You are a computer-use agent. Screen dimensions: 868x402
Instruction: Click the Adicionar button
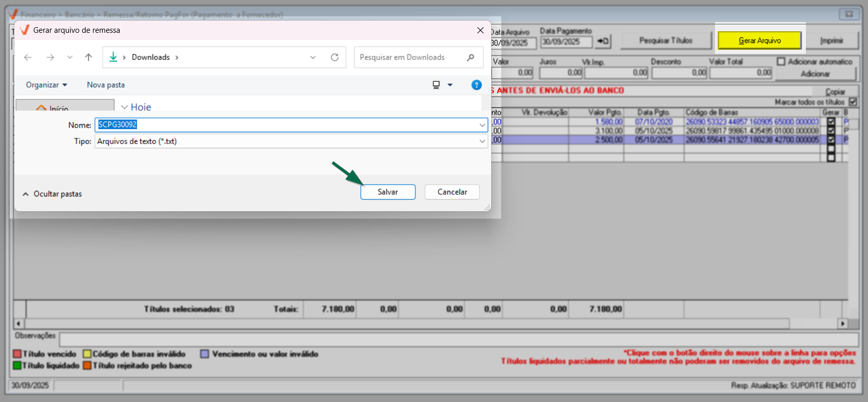coord(815,74)
